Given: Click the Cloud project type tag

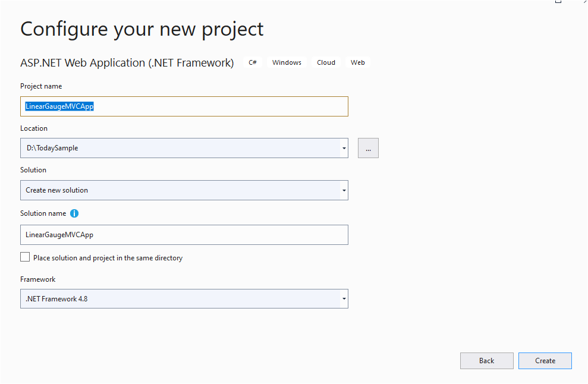Looking at the screenshot, I should pos(326,62).
